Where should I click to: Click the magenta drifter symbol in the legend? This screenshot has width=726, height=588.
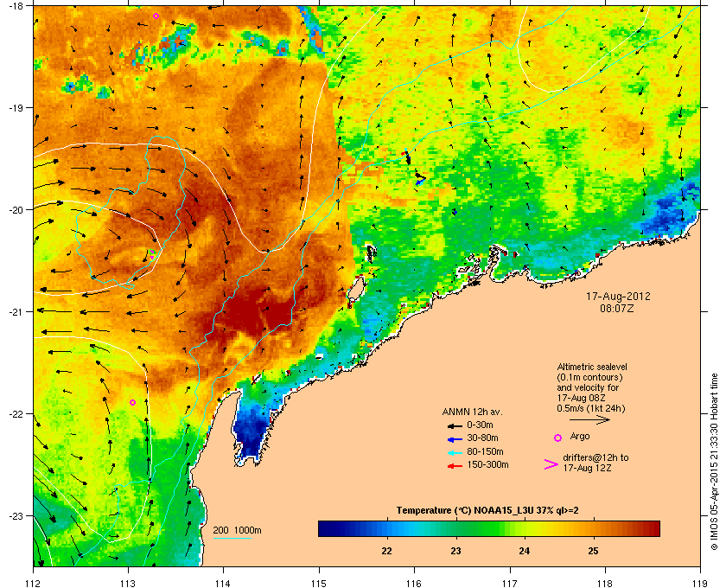[551, 464]
